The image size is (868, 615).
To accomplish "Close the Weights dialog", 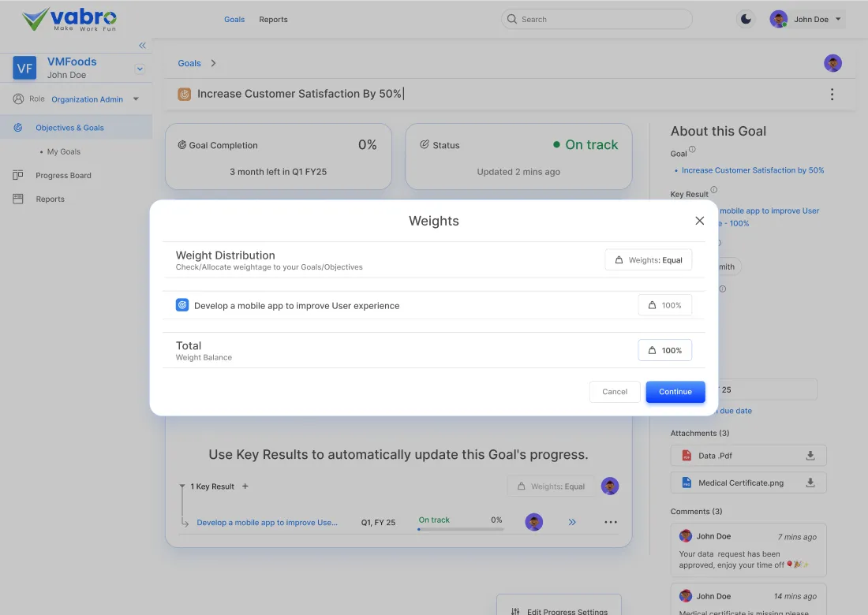I will [699, 221].
